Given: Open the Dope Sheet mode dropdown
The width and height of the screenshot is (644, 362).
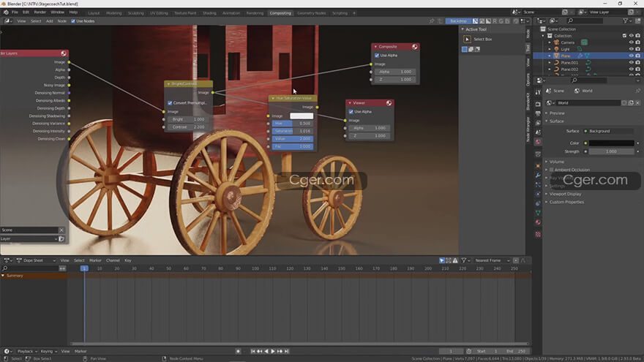Looking at the screenshot, I should pos(36,260).
